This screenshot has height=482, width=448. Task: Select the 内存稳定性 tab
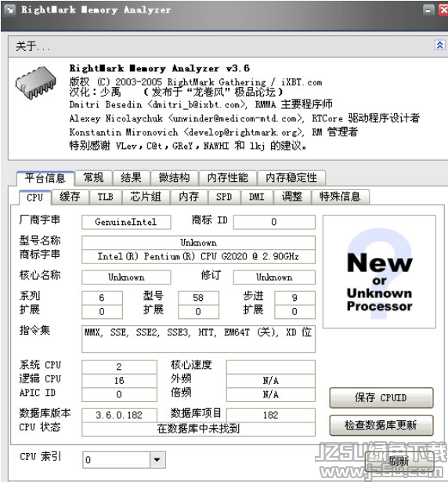[291, 178]
